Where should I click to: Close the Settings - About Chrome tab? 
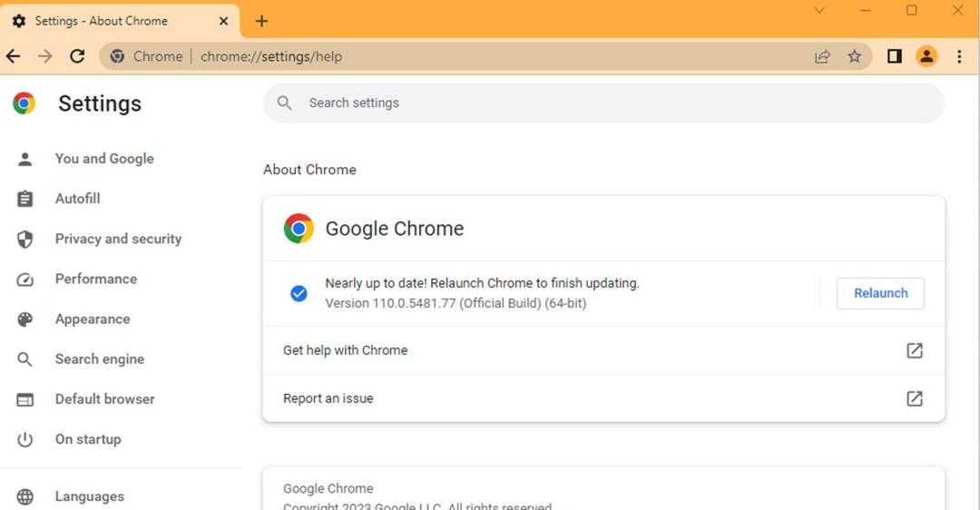(x=223, y=21)
